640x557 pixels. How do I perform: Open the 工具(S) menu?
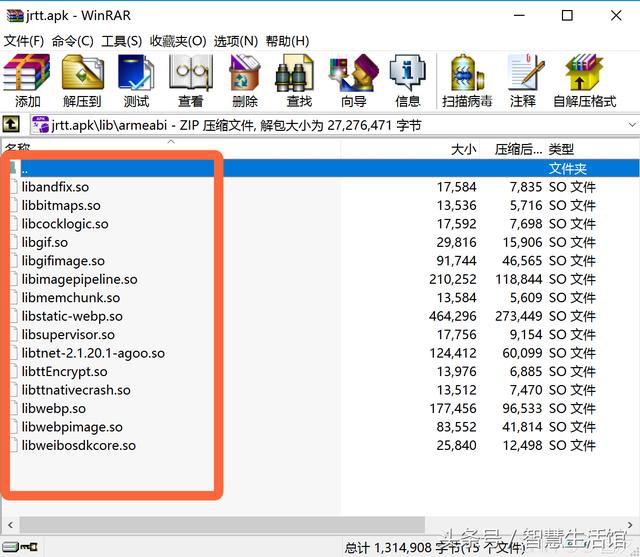(121, 41)
